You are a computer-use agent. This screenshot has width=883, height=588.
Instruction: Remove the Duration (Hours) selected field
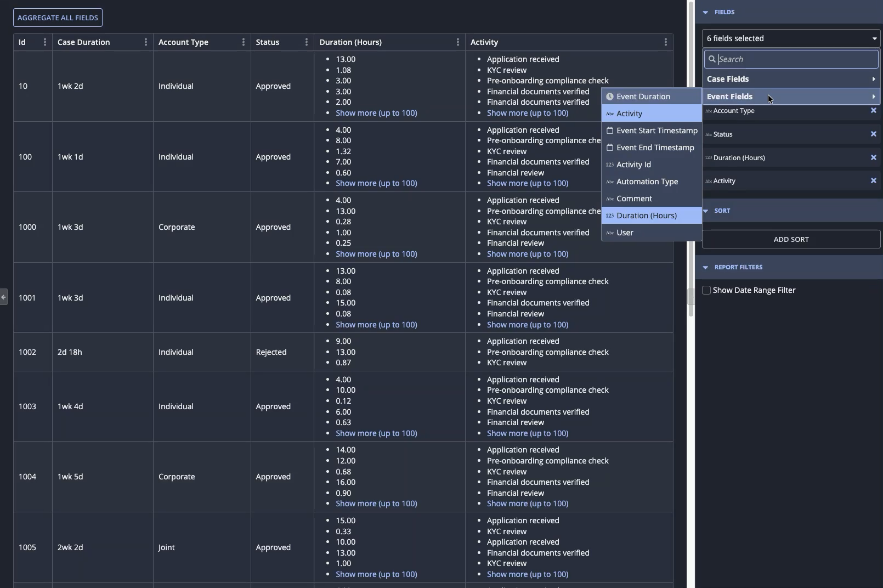click(x=874, y=157)
